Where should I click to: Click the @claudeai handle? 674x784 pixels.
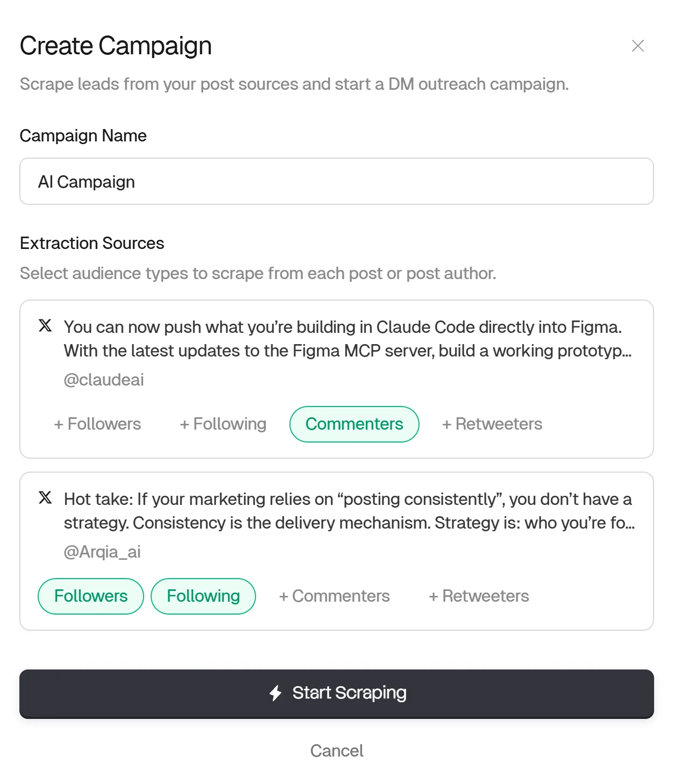[x=104, y=380]
